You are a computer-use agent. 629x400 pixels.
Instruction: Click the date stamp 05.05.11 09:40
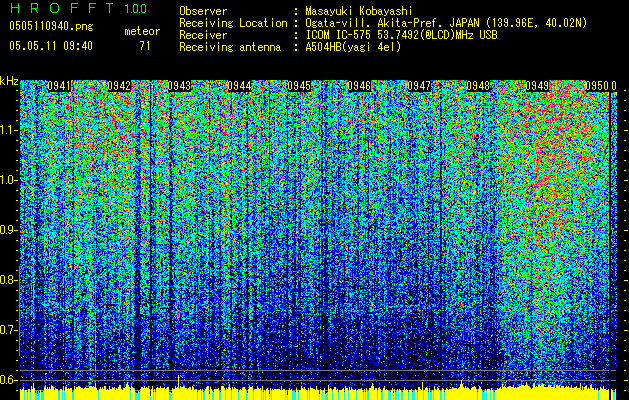pos(51,46)
